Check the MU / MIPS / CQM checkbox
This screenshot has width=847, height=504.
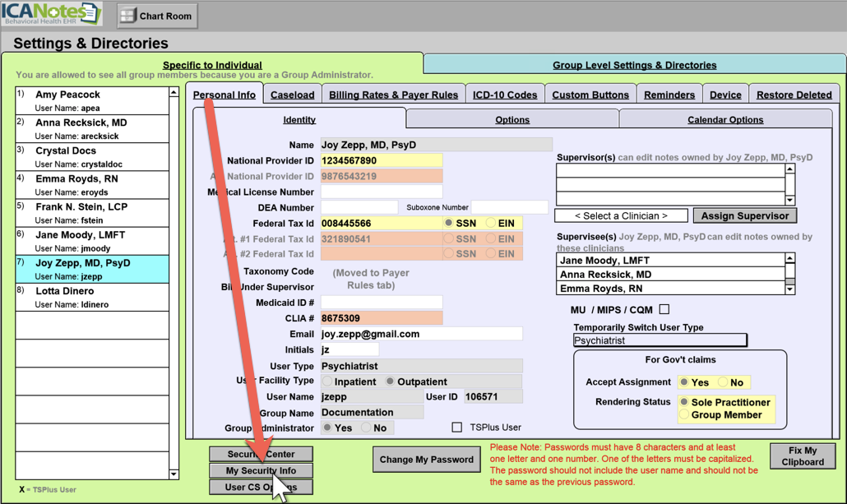click(664, 309)
